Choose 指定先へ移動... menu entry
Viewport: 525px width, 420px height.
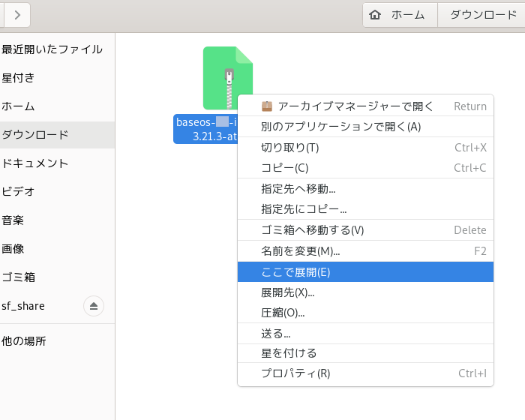(298, 189)
